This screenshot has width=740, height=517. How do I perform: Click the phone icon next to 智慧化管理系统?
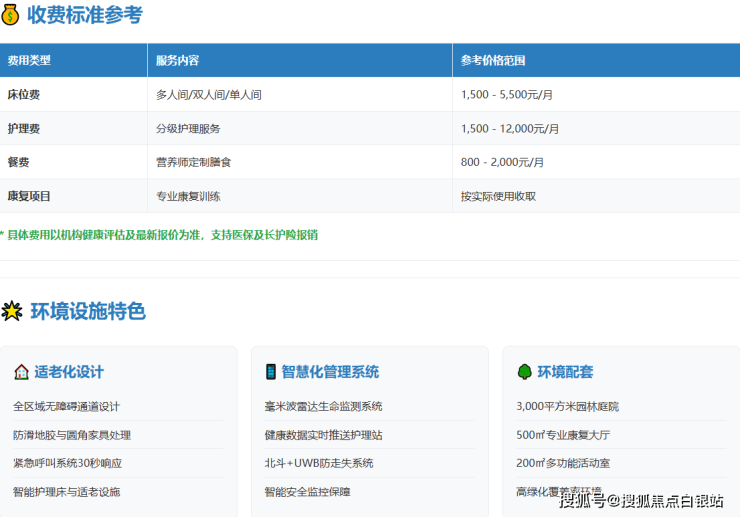tap(270, 372)
